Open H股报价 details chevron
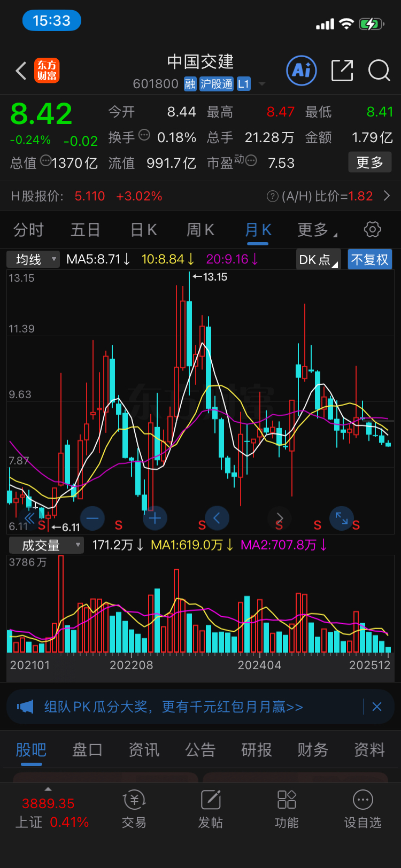Image resolution: width=401 pixels, height=868 pixels. tap(387, 196)
